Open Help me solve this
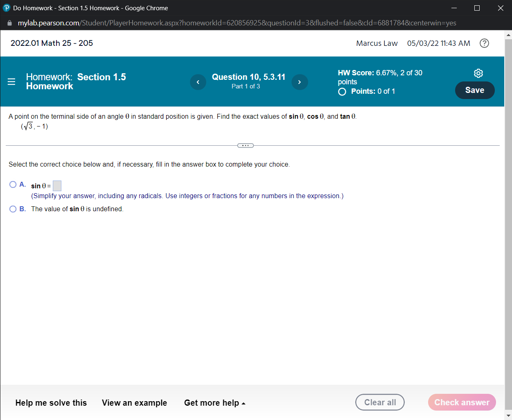The width and height of the screenshot is (512, 420). click(x=51, y=403)
